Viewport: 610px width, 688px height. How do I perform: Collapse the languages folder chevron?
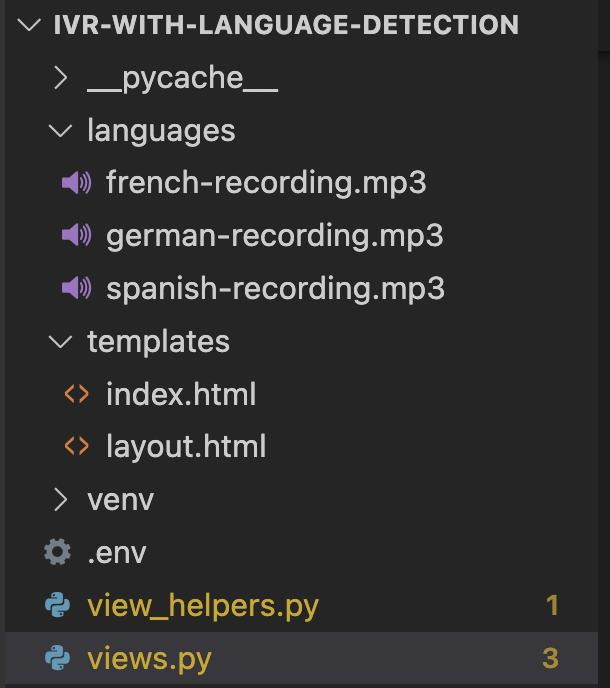(60, 131)
